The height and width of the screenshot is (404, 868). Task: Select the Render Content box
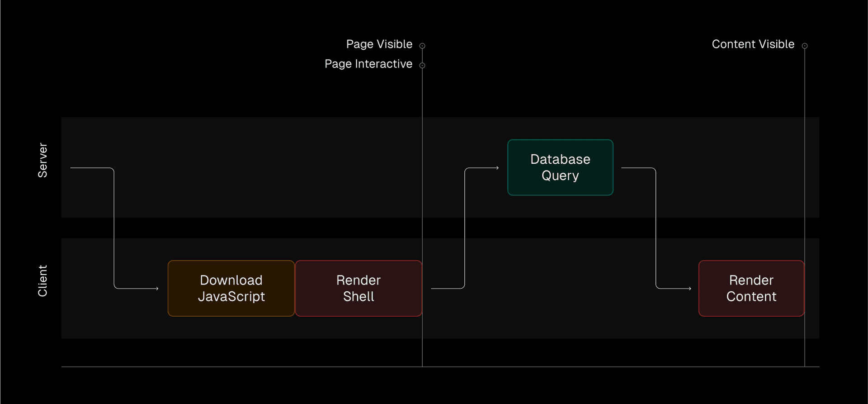[x=751, y=288]
